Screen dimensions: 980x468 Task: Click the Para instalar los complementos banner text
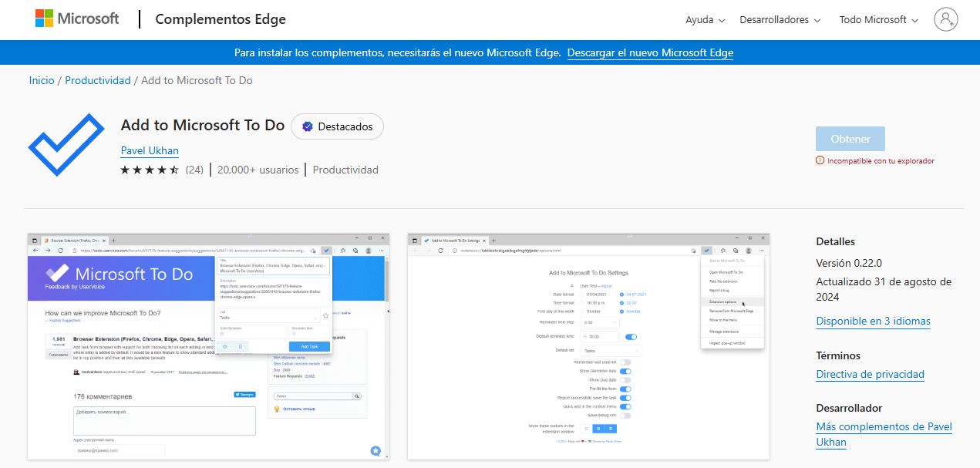(398, 52)
